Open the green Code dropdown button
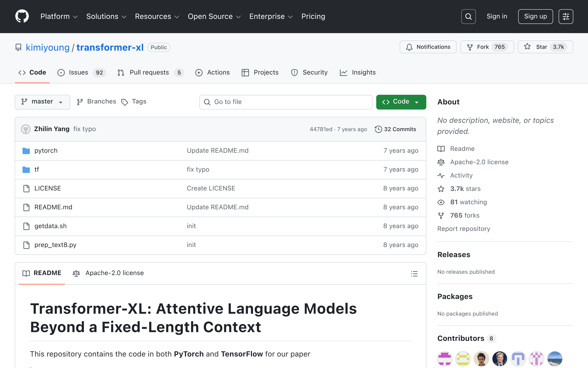 point(401,102)
